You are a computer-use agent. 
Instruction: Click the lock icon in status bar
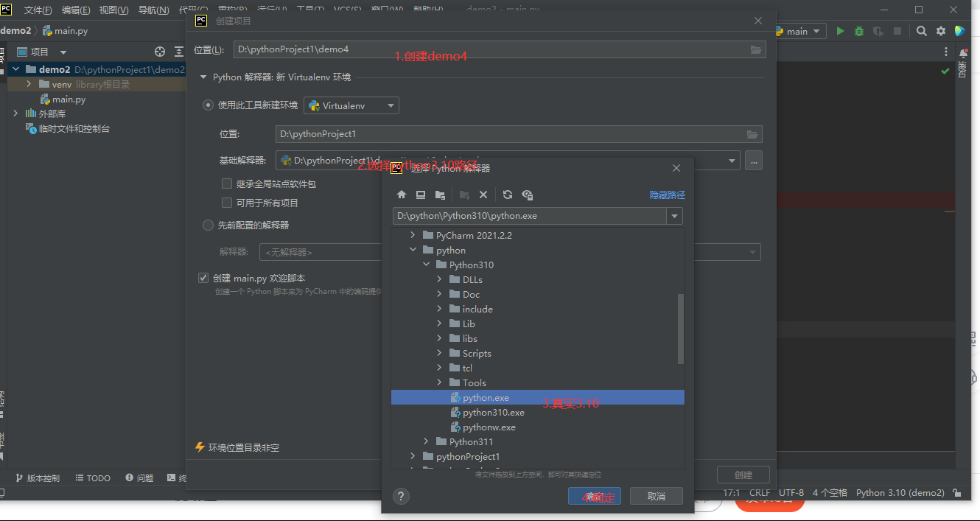pos(957,493)
